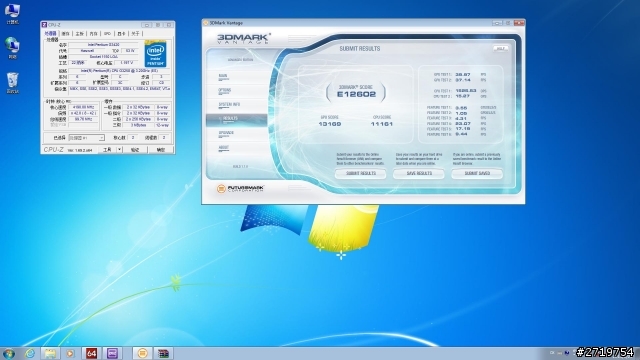Switch to the 主板 tab in CPU-Z
Viewport: 640px width, 360px height.
[x=79, y=33]
